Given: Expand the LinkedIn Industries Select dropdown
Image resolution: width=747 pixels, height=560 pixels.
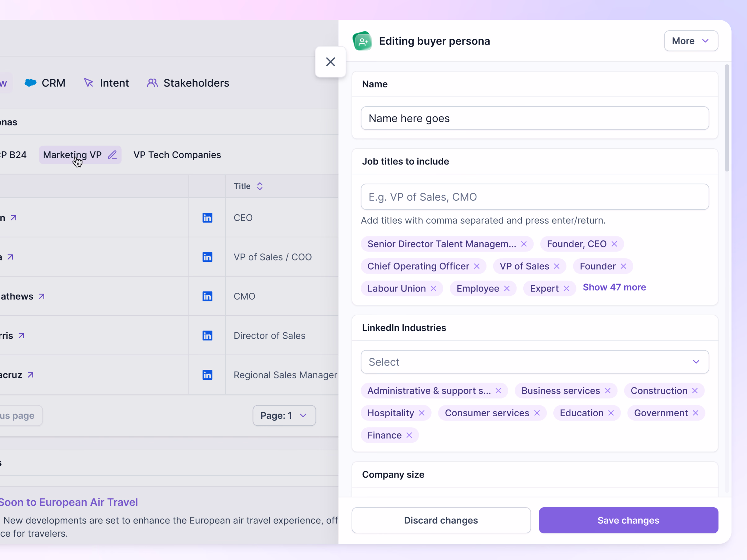Looking at the screenshot, I should (x=534, y=362).
